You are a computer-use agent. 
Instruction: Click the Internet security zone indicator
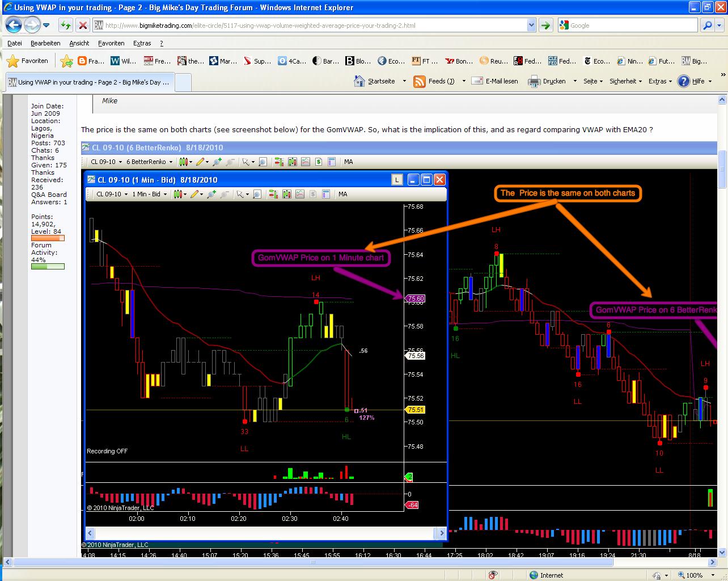point(545,575)
